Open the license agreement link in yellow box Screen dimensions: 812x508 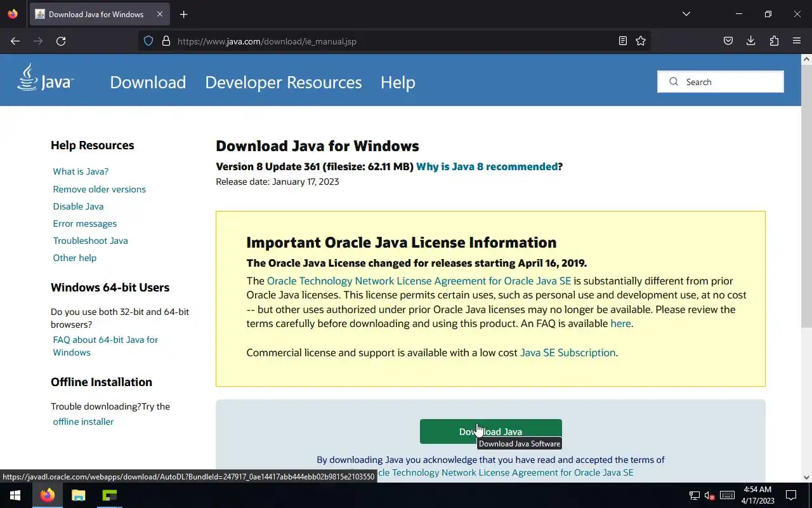click(x=419, y=281)
